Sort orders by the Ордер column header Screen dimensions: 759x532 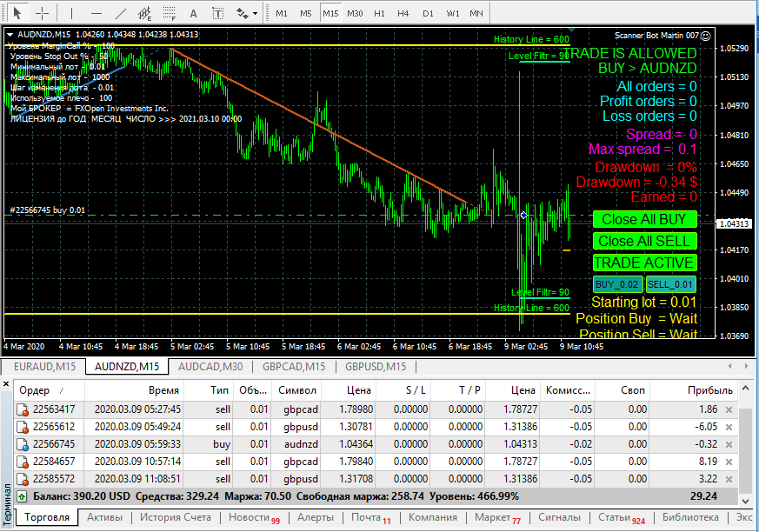[x=35, y=390]
